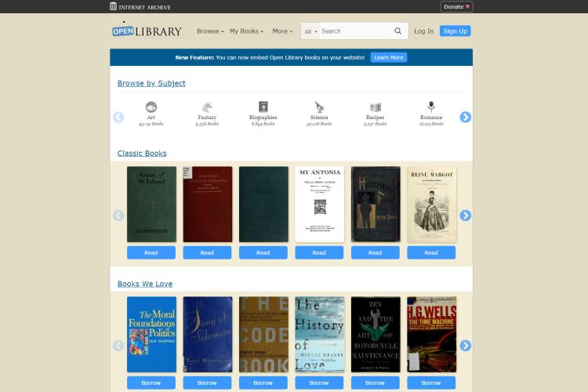Select the Fantasy unicorn subject icon
The image size is (588, 392).
point(207,107)
